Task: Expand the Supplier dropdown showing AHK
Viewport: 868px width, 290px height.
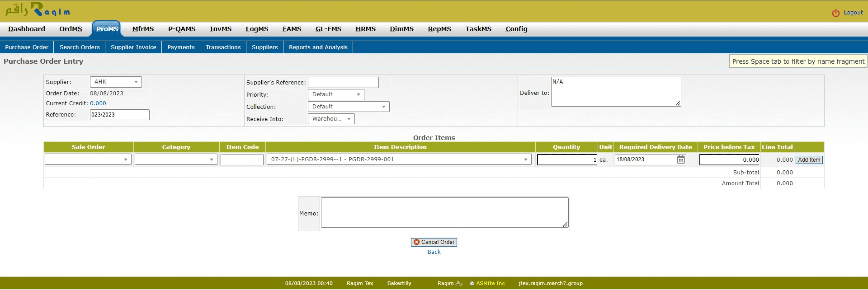Action: point(116,82)
